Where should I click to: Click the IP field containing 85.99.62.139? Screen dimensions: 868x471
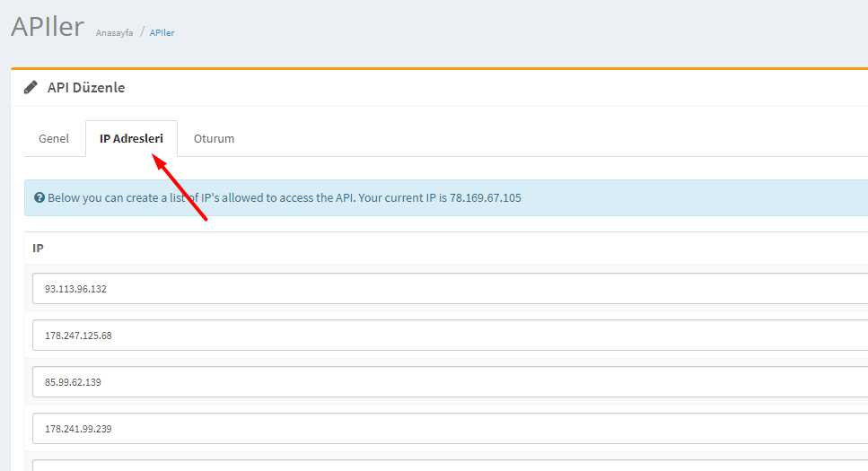point(450,381)
